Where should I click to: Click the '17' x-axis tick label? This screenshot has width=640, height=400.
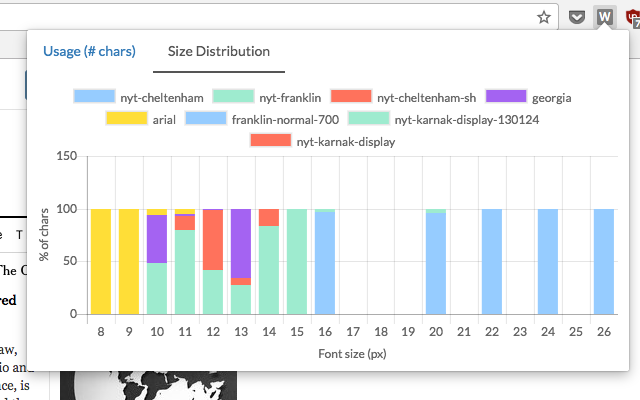[x=353, y=332]
